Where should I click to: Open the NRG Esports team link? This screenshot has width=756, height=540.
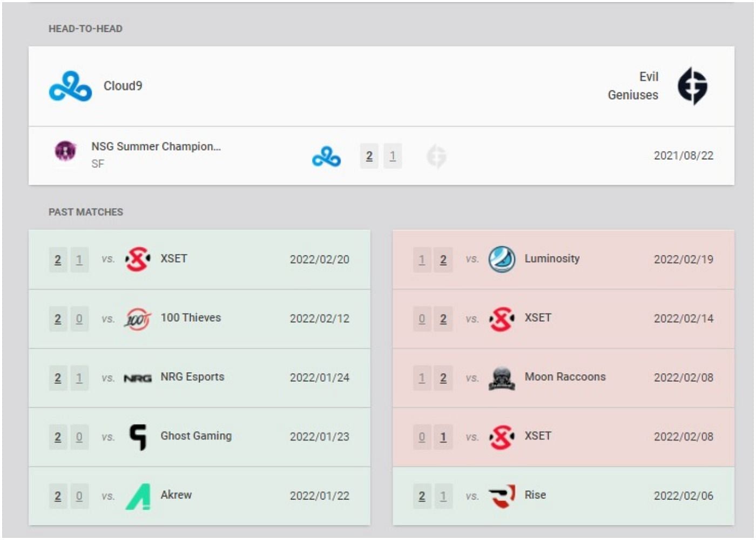point(192,377)
